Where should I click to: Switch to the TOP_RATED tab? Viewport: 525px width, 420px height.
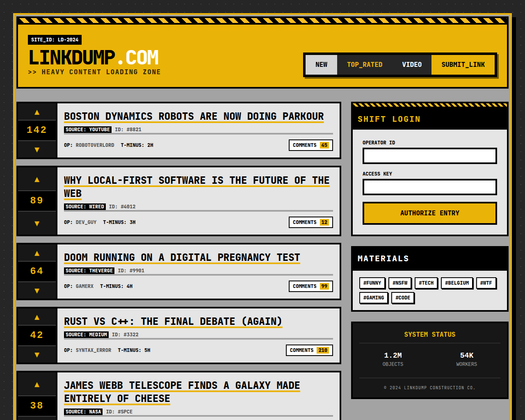click(364, 65)
